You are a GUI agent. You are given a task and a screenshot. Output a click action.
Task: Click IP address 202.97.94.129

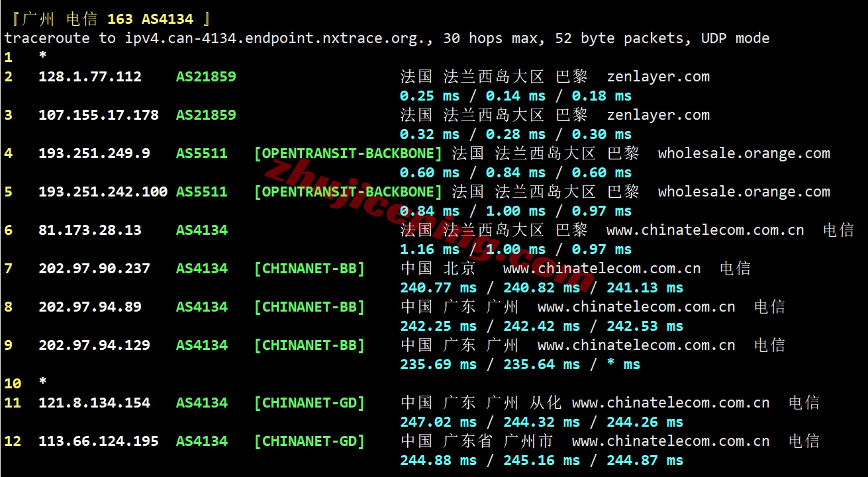[94, 345]
